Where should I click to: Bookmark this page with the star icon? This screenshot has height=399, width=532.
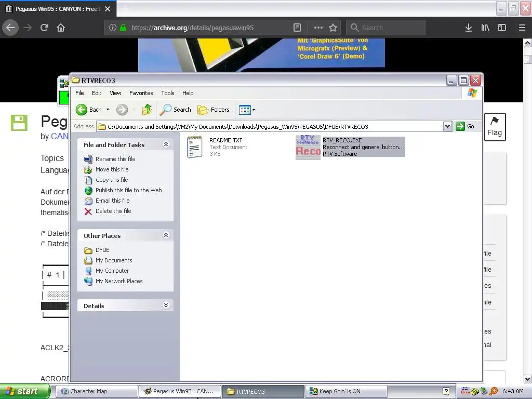click(333, 28)
